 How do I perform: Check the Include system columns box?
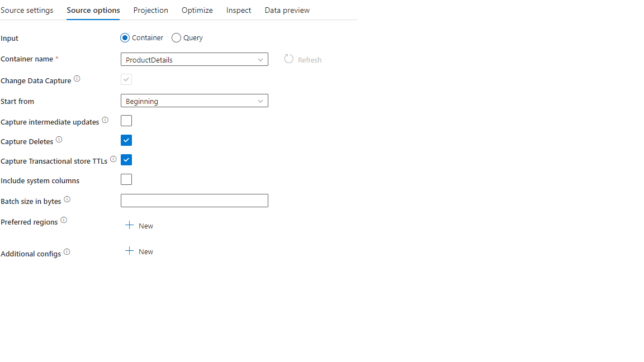tap(126, 179)
